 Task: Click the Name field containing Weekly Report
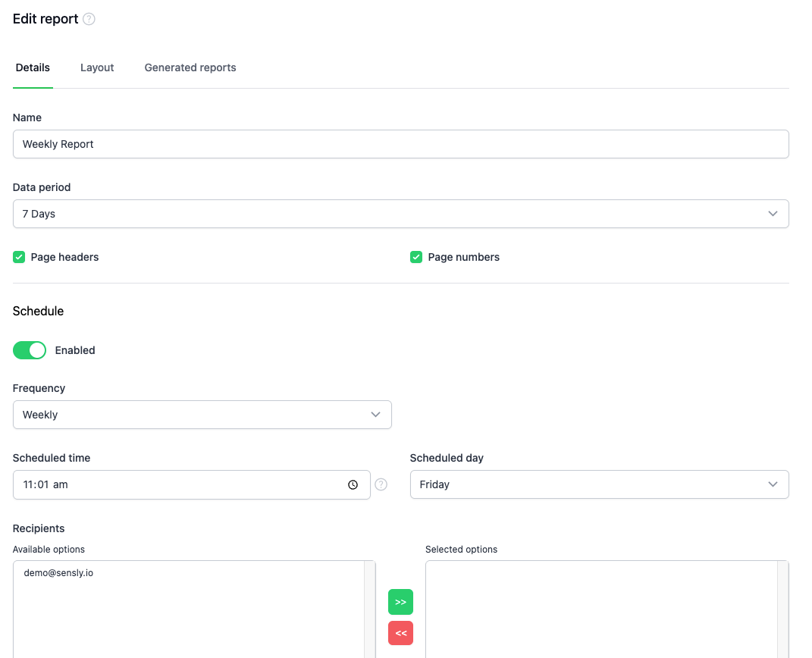pos(400,144)
